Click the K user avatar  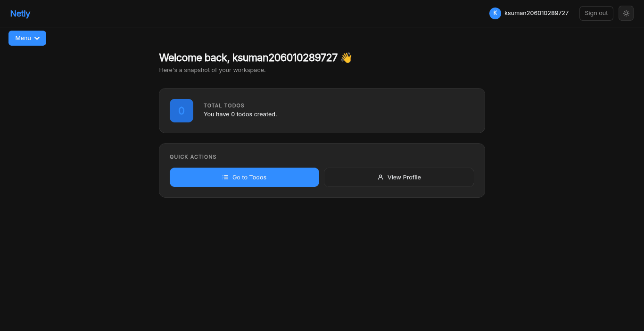point(495,13)
